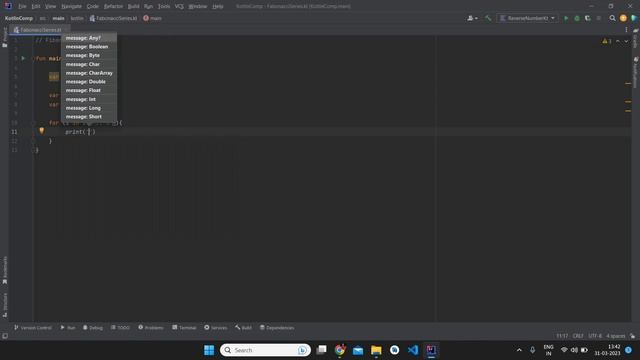
Task: Open the Notifications sidebar button on right
Action: pos(636,72)
